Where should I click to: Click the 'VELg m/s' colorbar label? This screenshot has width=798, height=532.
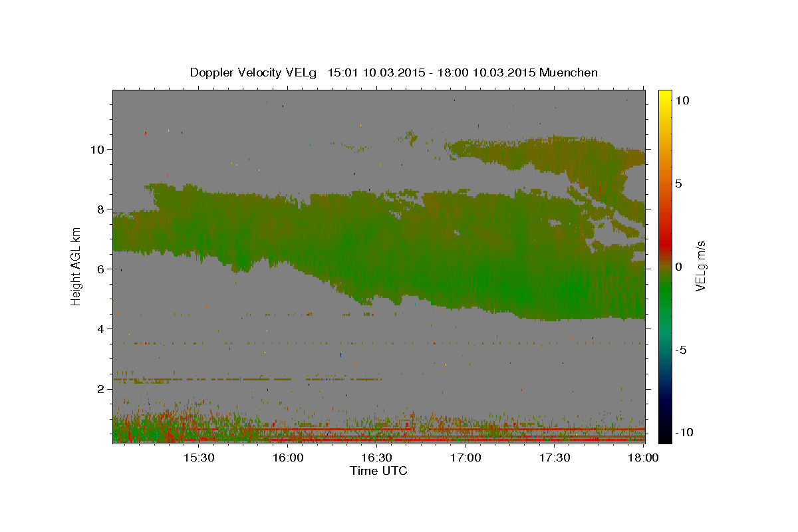pyautogui.click(x=700, y=266)
